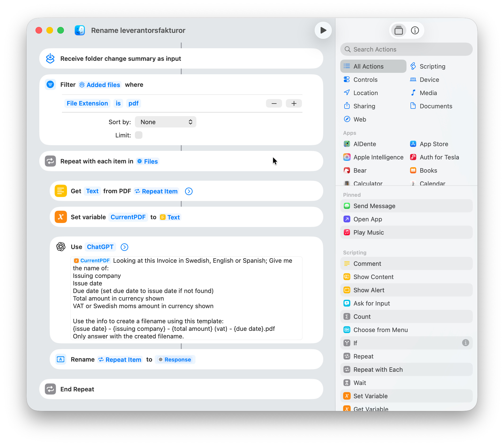
Task: Open the shortcut details info icon
Action: point(415,30)
